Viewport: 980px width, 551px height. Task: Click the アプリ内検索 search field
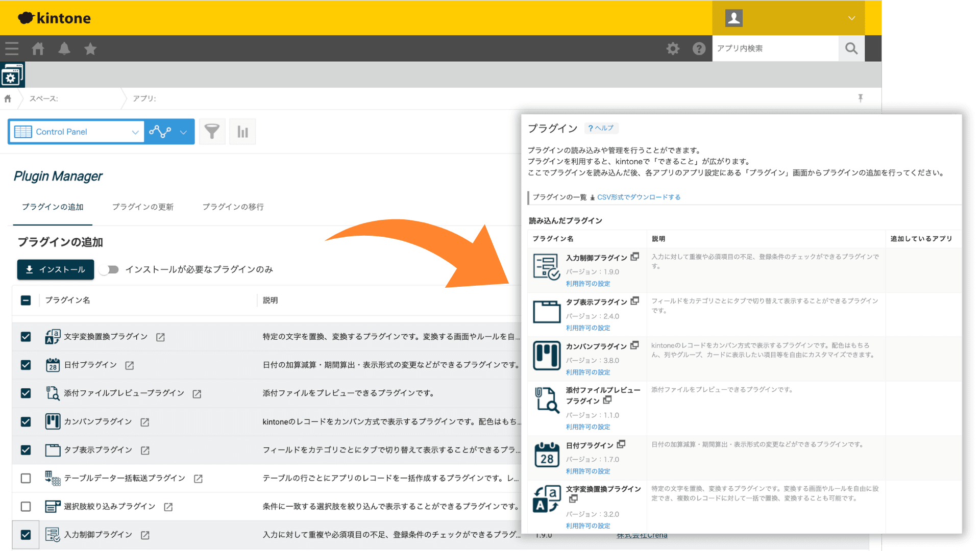[x=775, y=48]
